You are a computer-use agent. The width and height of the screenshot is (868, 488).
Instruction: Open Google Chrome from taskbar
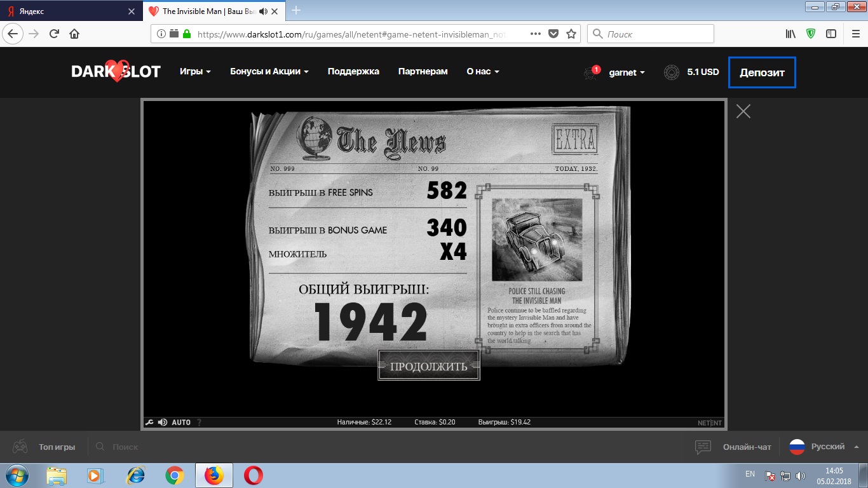[175, 475]
